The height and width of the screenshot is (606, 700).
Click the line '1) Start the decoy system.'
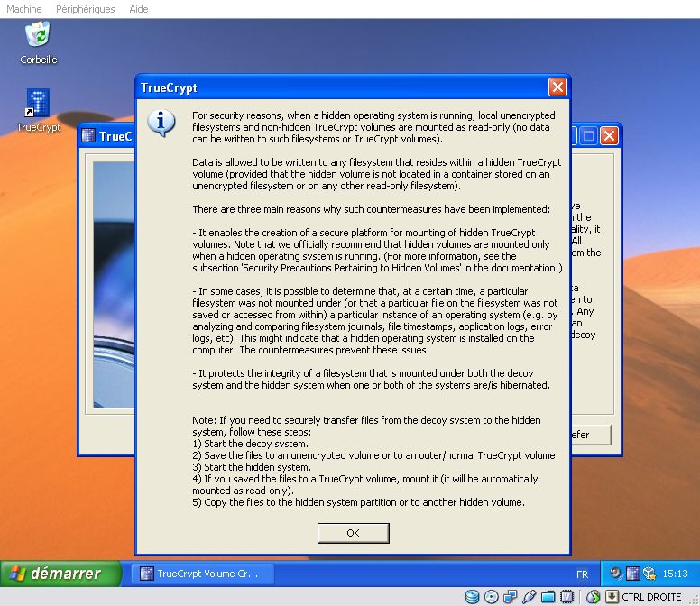(x=251, y=444)
